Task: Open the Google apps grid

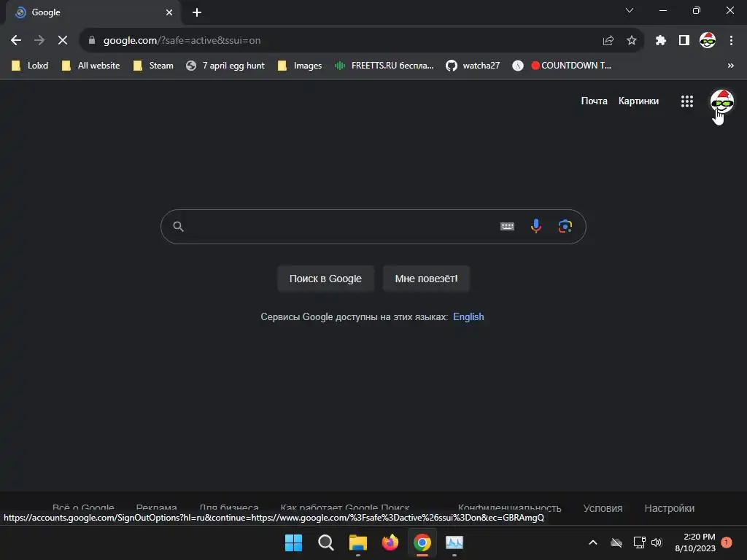Action: [x=687, y=101]
